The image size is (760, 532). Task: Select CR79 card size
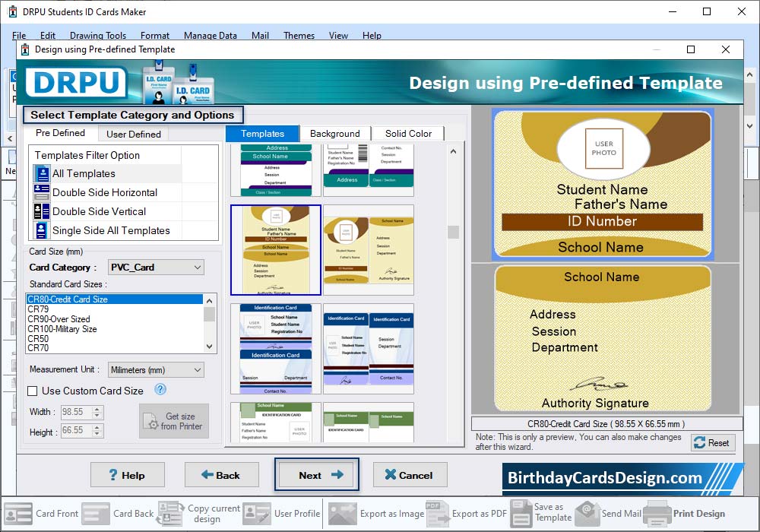115,309
